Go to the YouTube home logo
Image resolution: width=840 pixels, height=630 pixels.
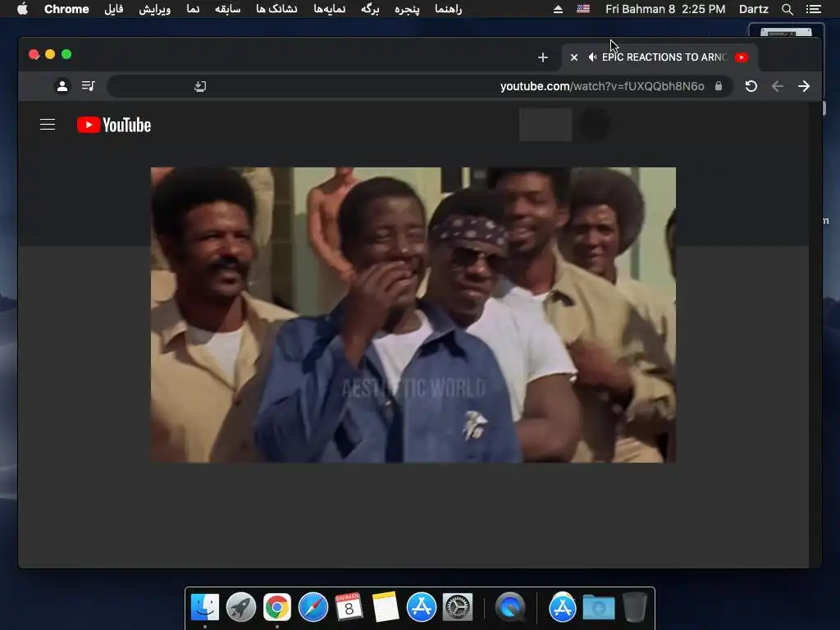click(x=114, y=125)
